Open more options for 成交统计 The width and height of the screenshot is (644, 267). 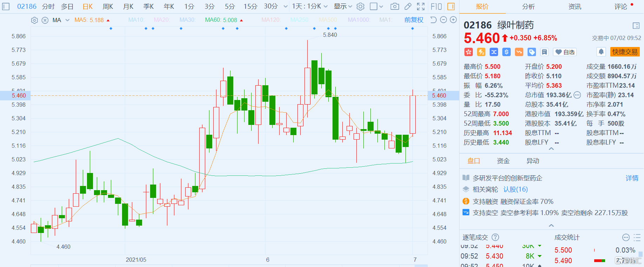[x=626, y=238]
